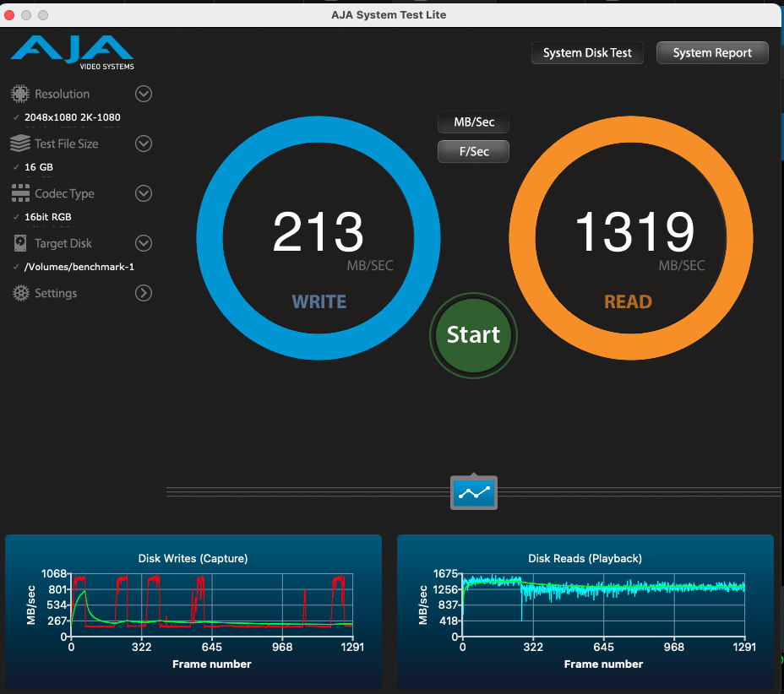Start the disk test
This screenshot has width=784, height=694.
tap(473, 335)
